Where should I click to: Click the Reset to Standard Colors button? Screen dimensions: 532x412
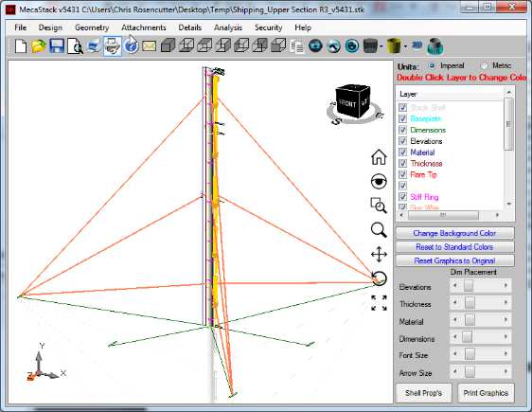point(454,247)
